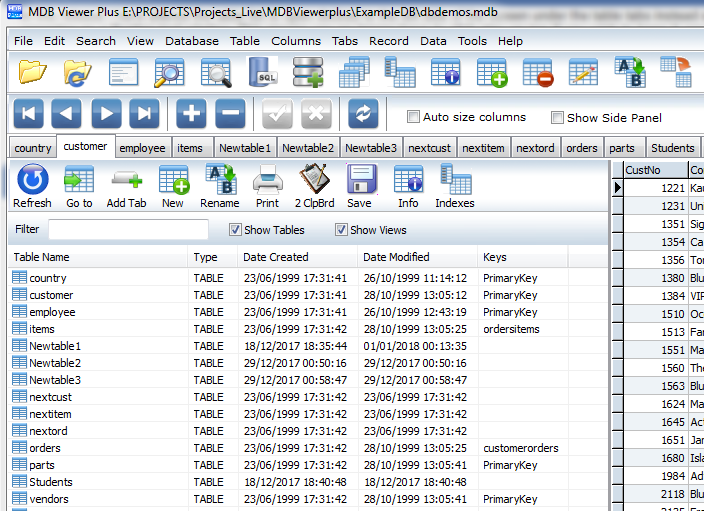Click Refresh in table list toolbar
The height and width of the screenshot is (511, 704).
32,186
